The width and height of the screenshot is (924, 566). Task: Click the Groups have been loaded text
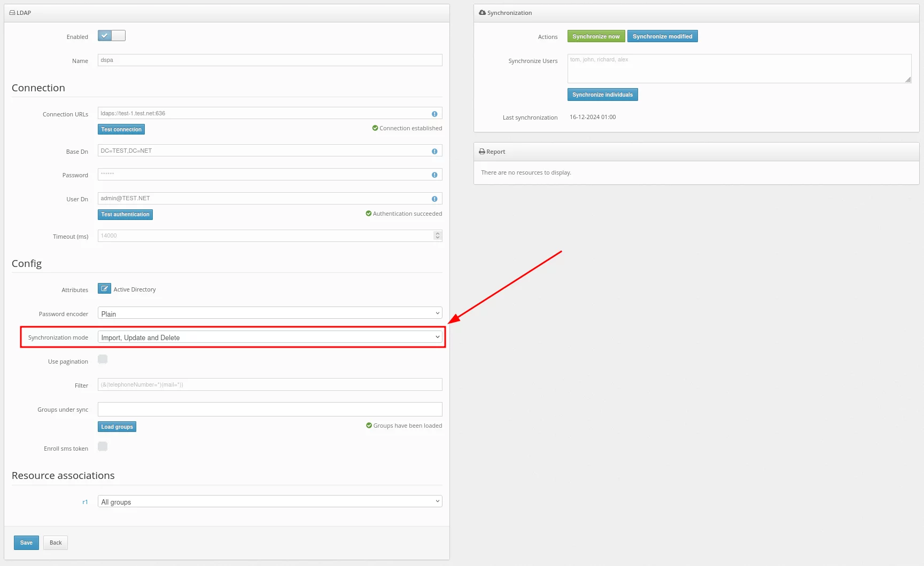[x=408, y=426]
